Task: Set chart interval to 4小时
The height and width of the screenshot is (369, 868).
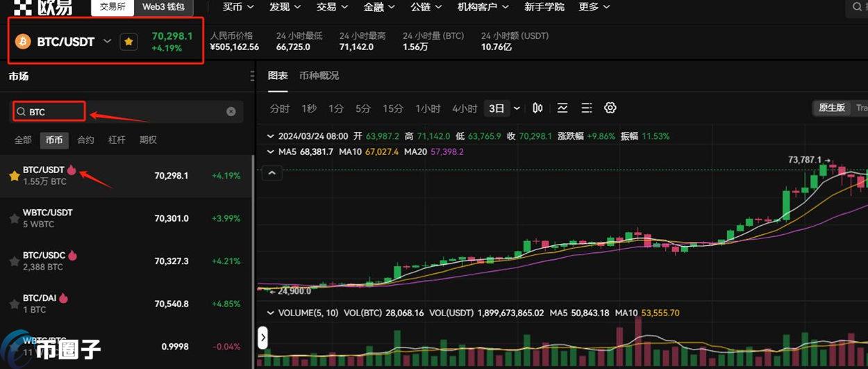Action: point(465,108)
